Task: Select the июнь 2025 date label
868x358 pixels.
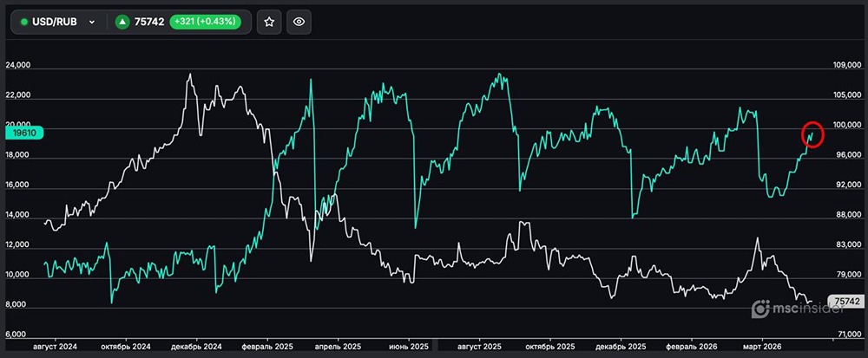Action: 409,347
